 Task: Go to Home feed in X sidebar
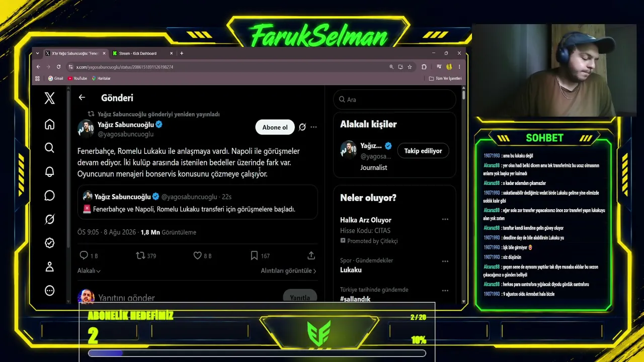coord(49,124)
